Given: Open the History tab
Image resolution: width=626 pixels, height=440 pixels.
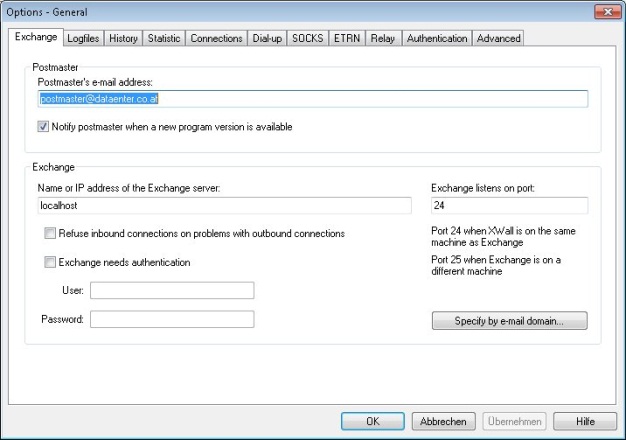Looking at the screenshot, I should click(123, 39).
